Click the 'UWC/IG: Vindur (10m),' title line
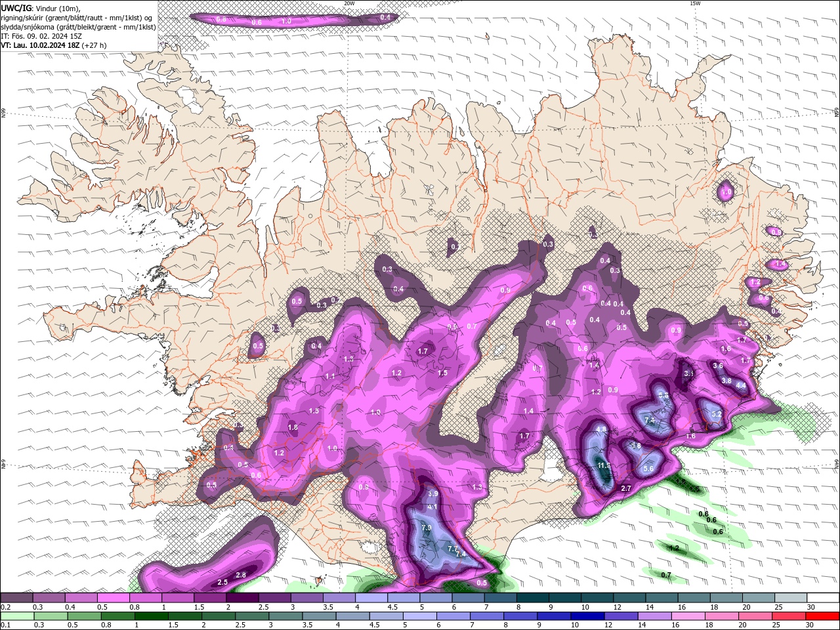This screenshot has height=630, width=840. (41, 8)
